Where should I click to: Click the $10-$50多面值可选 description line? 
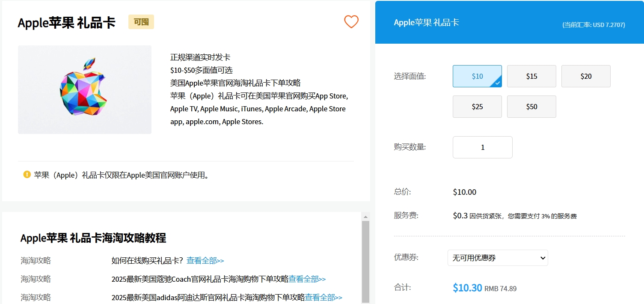tap(202, 70)
